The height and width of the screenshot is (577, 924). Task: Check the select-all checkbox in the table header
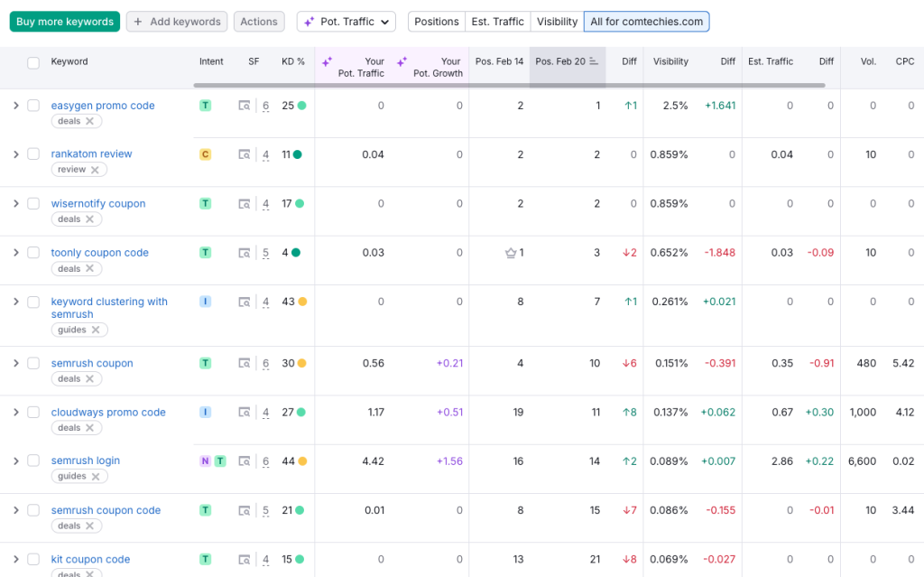click(33, 61)
